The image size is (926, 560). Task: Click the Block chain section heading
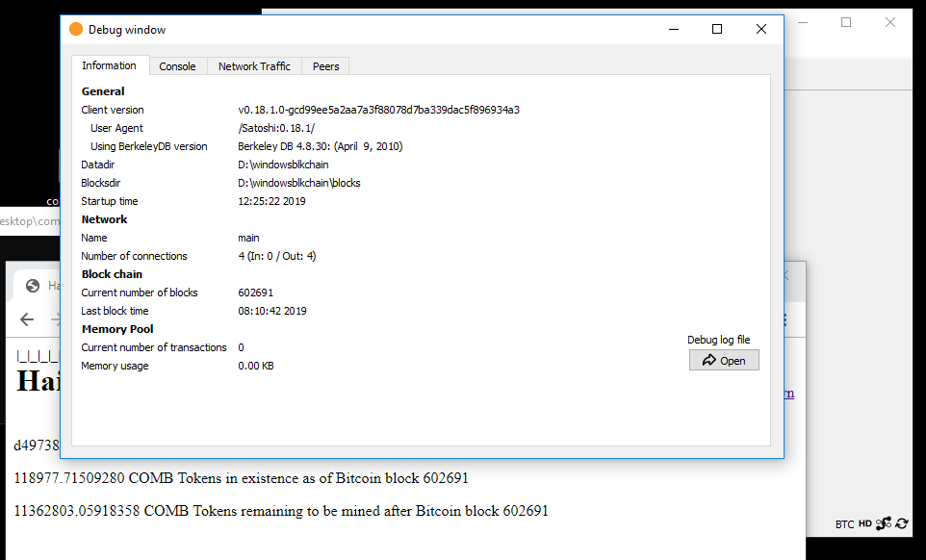coord(112,274)
